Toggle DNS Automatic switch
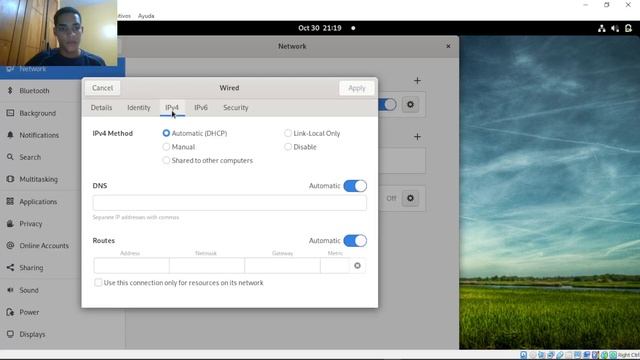Viewport: 640px width, 360px height. coord(355,186)
